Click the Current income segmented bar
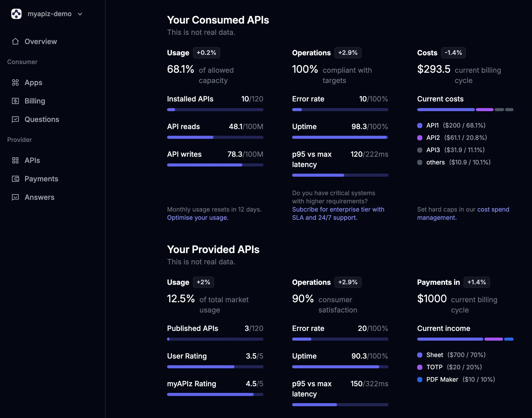 pos(465,339)
